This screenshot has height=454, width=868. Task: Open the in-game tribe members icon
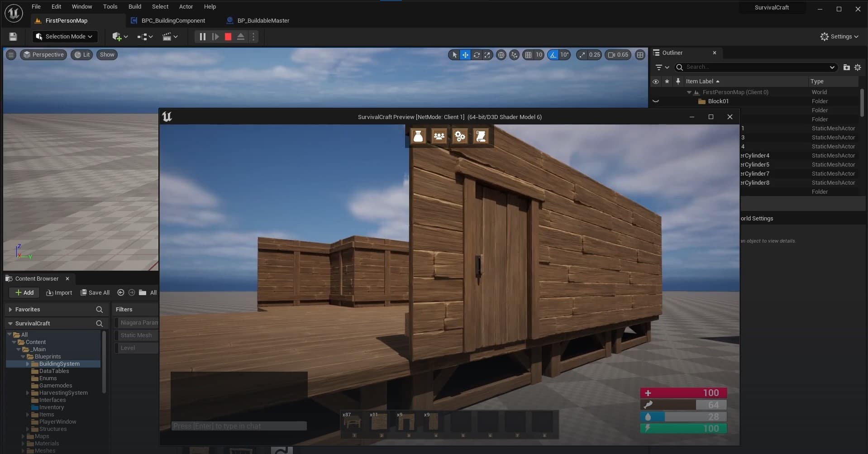coord(439,136)
